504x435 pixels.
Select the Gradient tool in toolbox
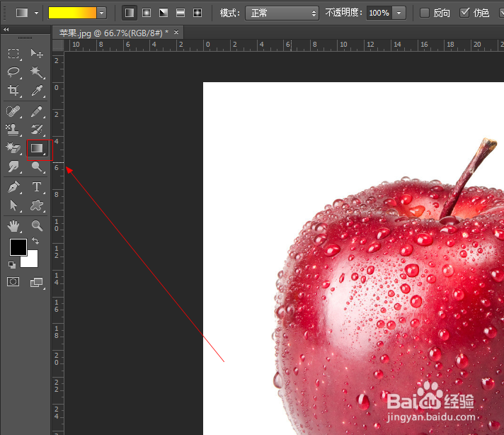tap(37, 148)
